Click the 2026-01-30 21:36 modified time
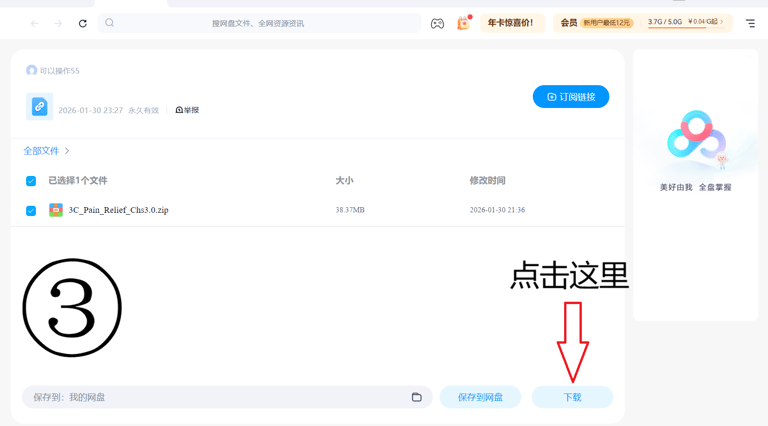Viewport: 768px width, 426px height. pyautogui.click(x=497, y=210)
